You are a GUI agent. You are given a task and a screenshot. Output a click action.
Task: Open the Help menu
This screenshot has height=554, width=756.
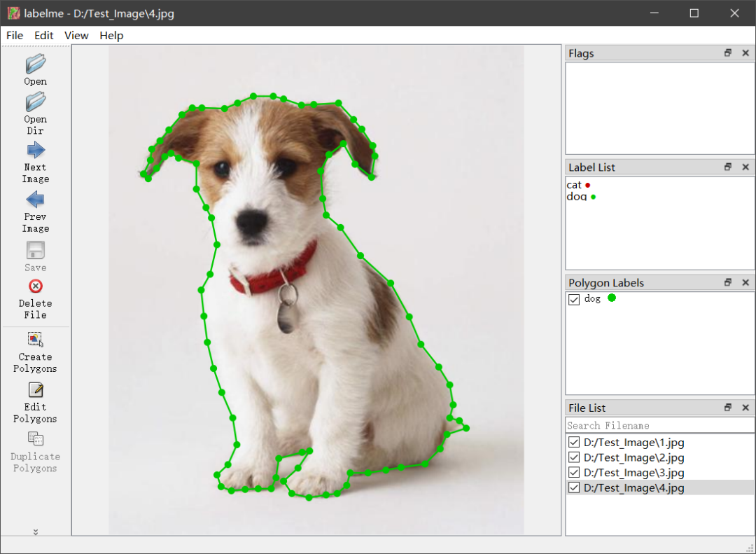point(111,36)
